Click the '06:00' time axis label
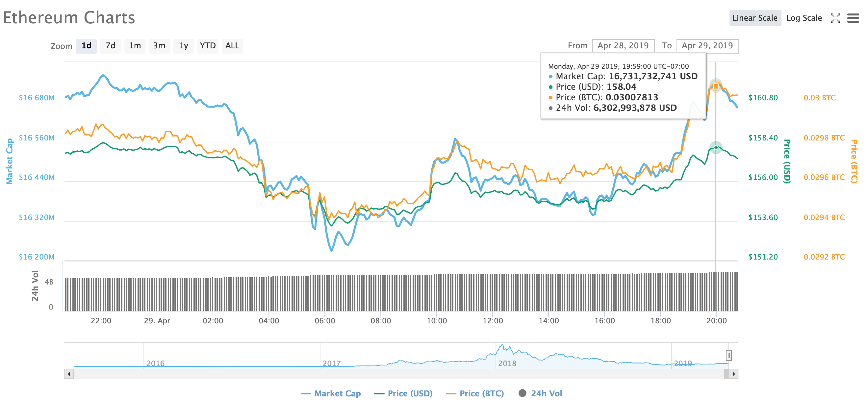Image resolution: width=868 pixels, height=400 pixels. point(325,320)
